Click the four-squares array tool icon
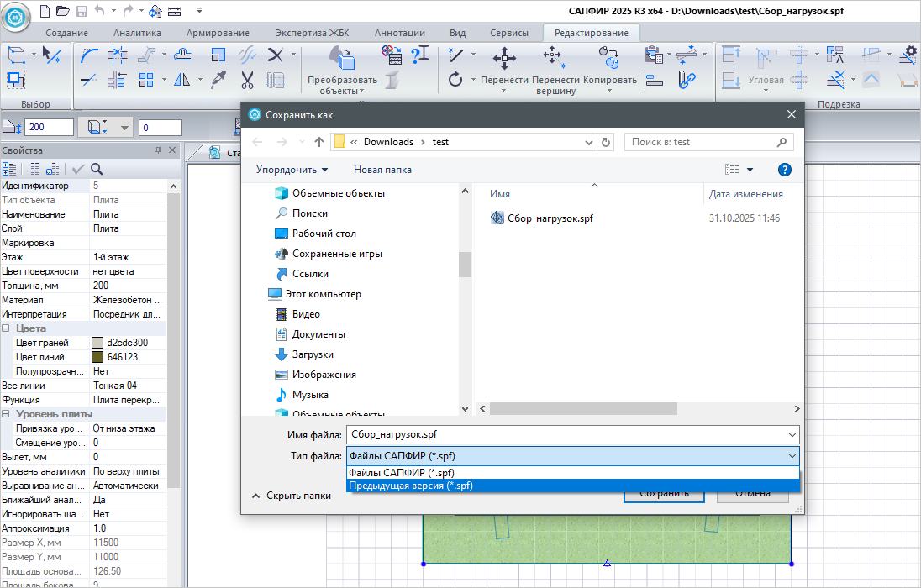The height and width of the screenshot is (588, 921). pos(146,79)
